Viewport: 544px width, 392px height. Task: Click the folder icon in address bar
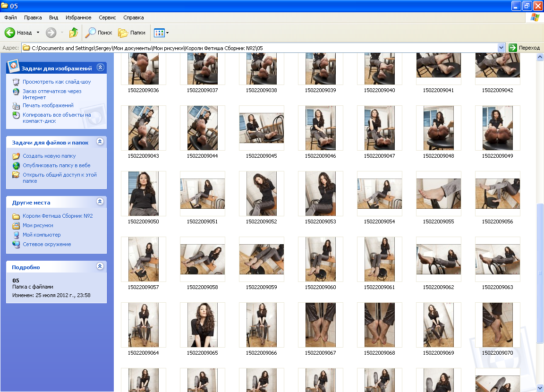(x=26, y=48)
